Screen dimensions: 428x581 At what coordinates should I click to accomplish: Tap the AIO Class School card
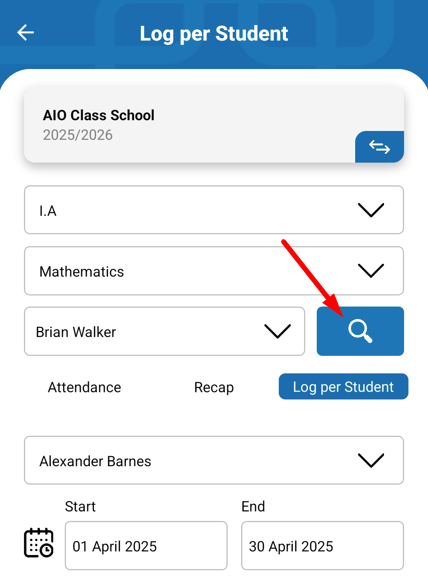(x=214, y=125)
